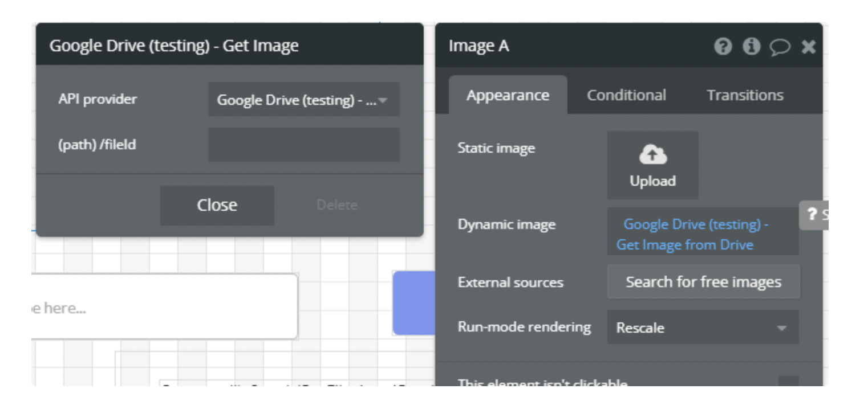Click the info icon in Image A header
The width and height of the screenshot is (868, 401).
[751, 47]
